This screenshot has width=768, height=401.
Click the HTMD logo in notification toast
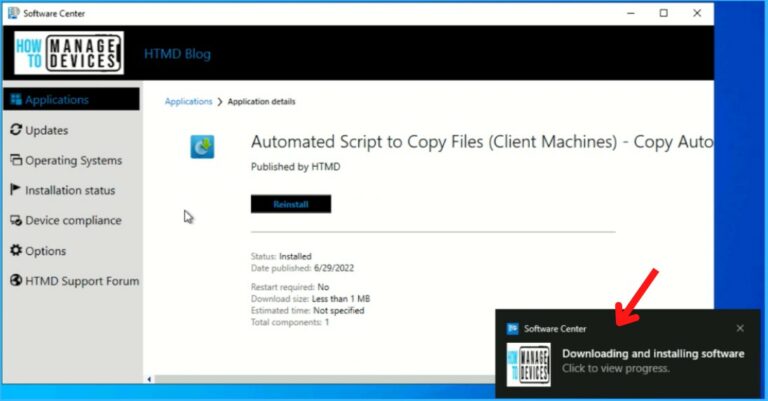528,365
